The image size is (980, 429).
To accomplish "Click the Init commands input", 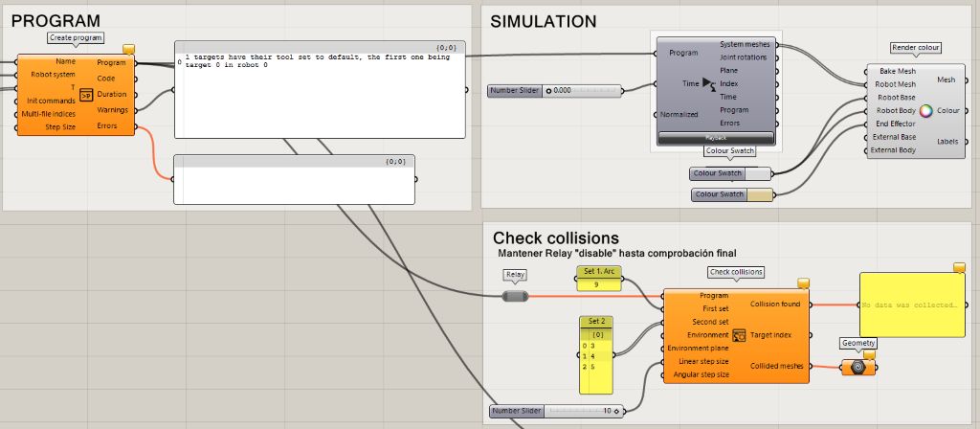I will [52, 101].
